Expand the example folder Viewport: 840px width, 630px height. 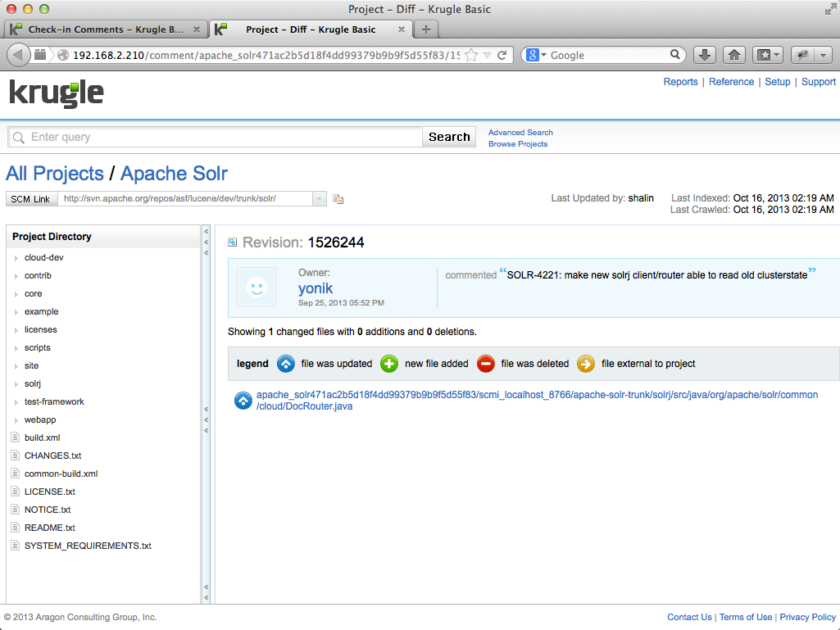[x=16, y=312]
